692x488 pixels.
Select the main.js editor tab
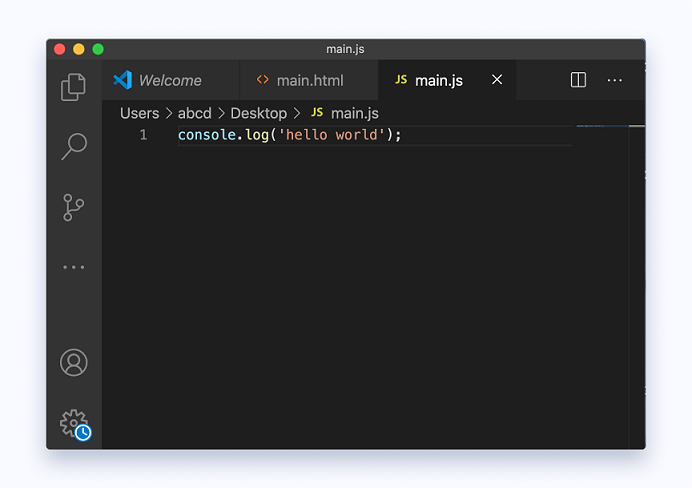point(438,80)
